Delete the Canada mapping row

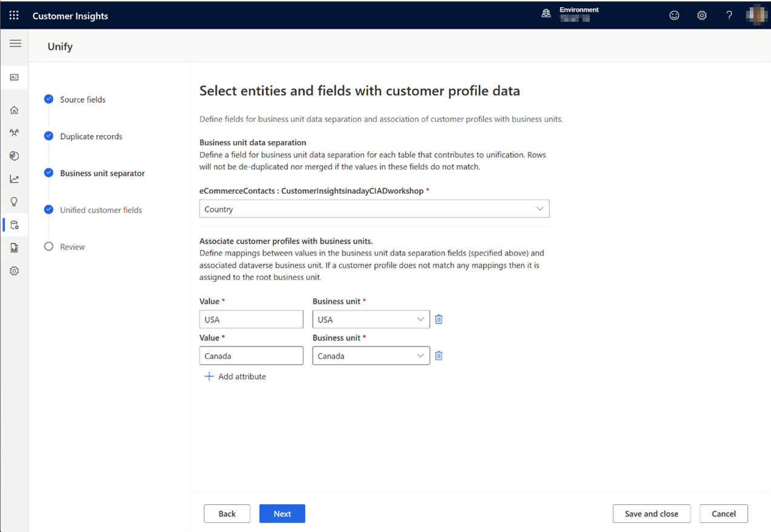[x=439, y=356]
